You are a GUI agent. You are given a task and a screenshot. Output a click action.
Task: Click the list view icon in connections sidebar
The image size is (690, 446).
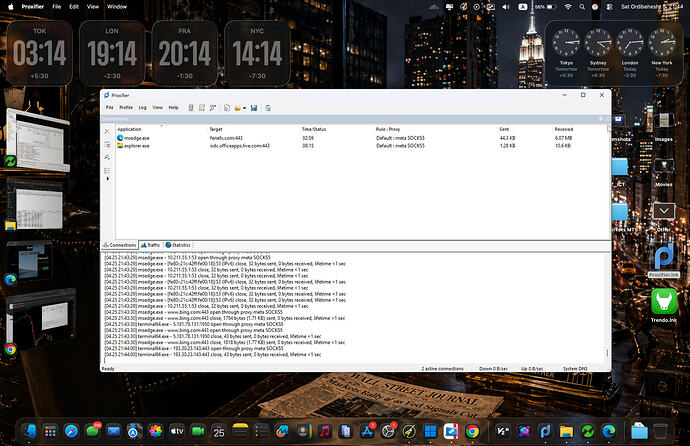[x=107, y=170]
